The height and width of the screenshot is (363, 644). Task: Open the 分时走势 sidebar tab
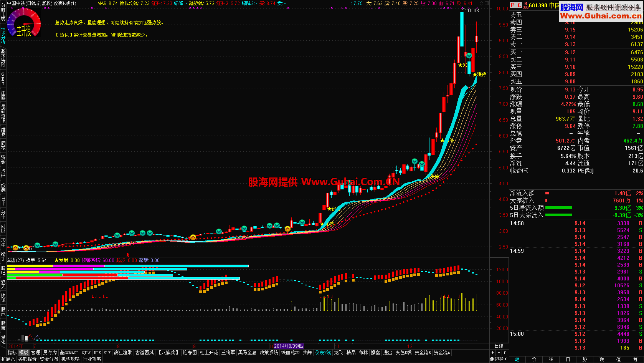coord(3,11)
